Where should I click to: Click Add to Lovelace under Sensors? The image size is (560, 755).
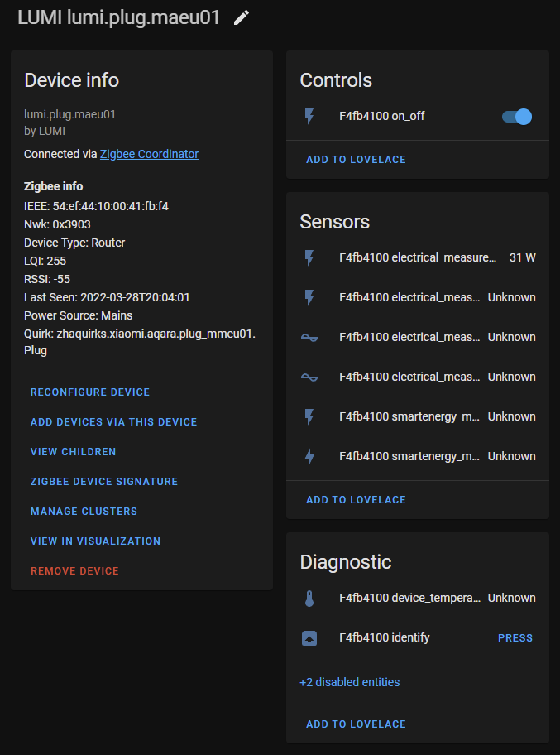pyautogui.click(x=356, y=500)
